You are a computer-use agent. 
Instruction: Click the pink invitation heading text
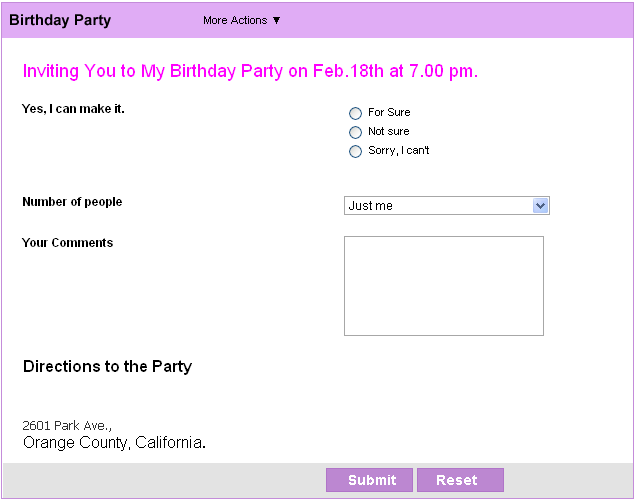pyautogui.click(x=250, y=71)
